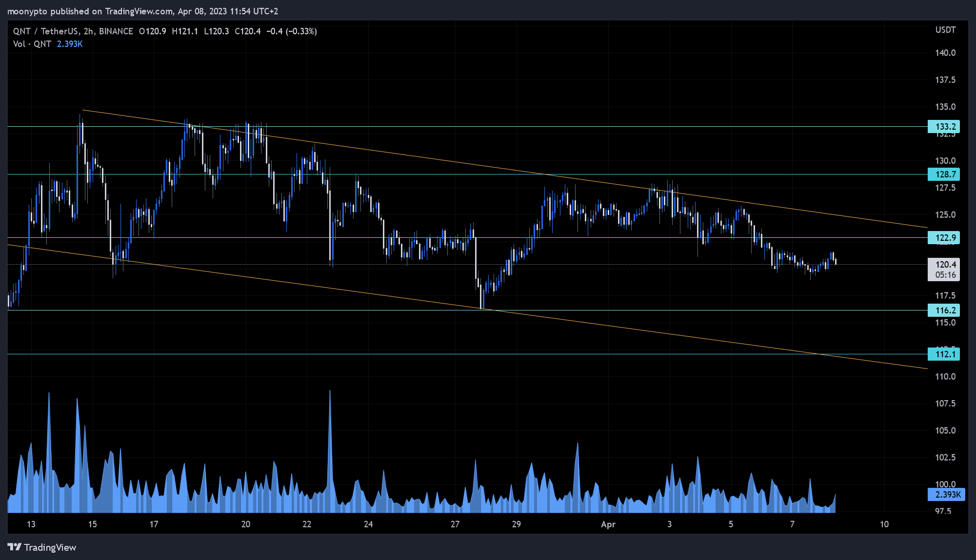Screen dimensions: 976x560
Task: Click the 105.0 price axis tick
Action: point(945,431)
